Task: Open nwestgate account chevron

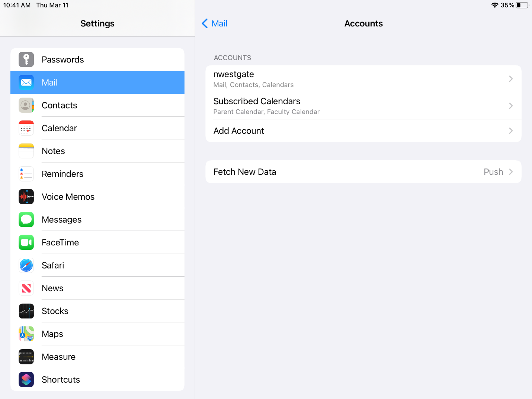Action: pos(511,78)
